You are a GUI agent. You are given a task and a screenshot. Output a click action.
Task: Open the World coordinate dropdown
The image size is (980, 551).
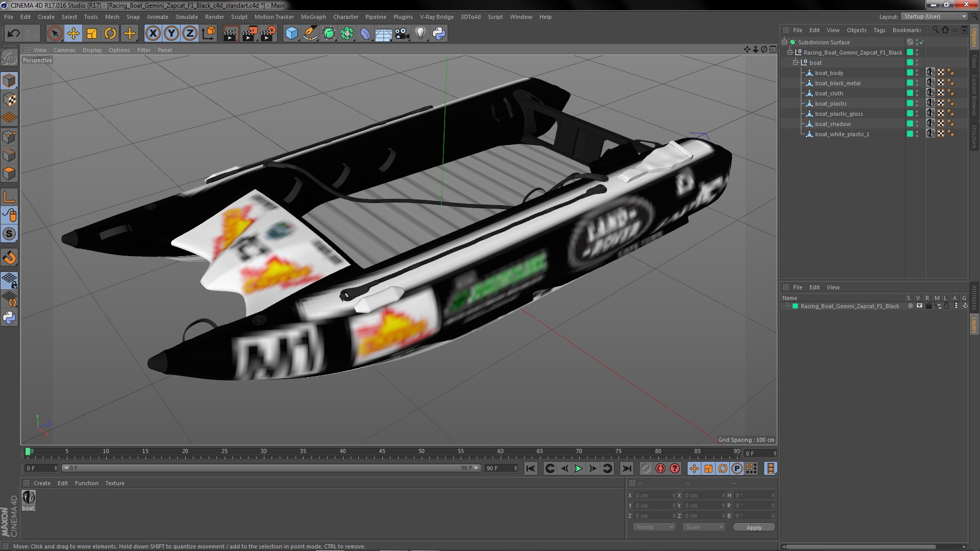pos(655,527)
